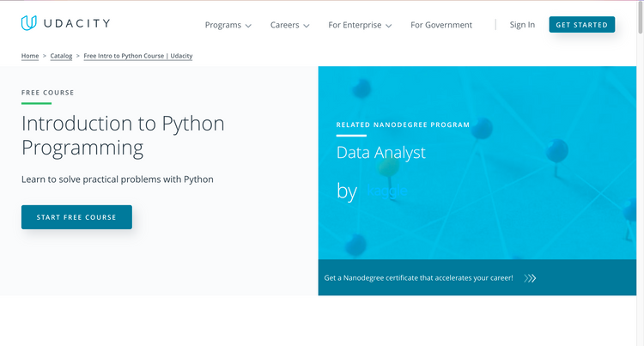Go to For Government page
644x346 pixels.
441,25
